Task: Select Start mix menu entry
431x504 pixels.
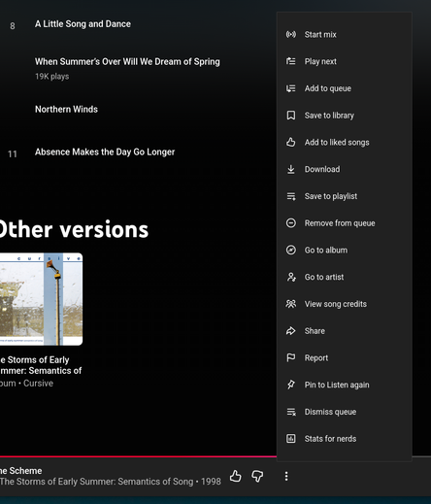Action: coord(345,34)
